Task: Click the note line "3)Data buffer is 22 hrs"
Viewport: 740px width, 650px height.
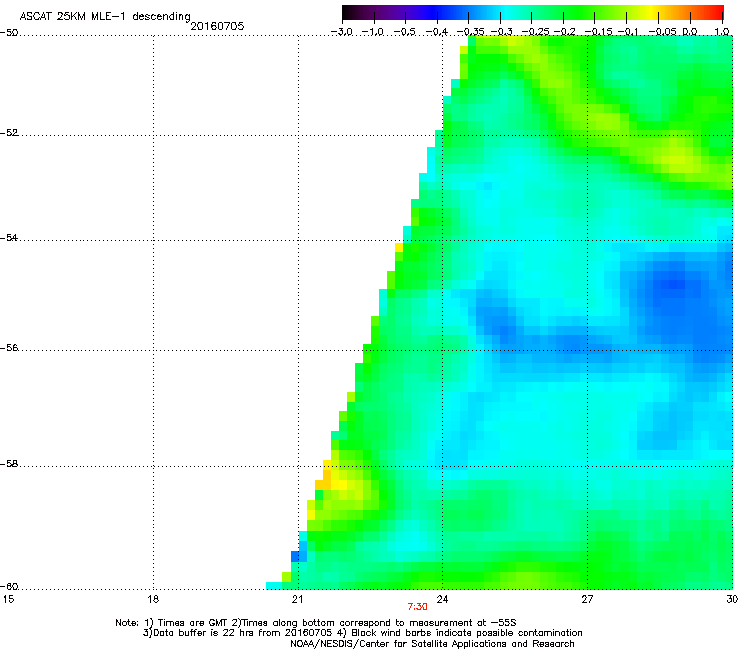Action: click(x=362, y=633)
